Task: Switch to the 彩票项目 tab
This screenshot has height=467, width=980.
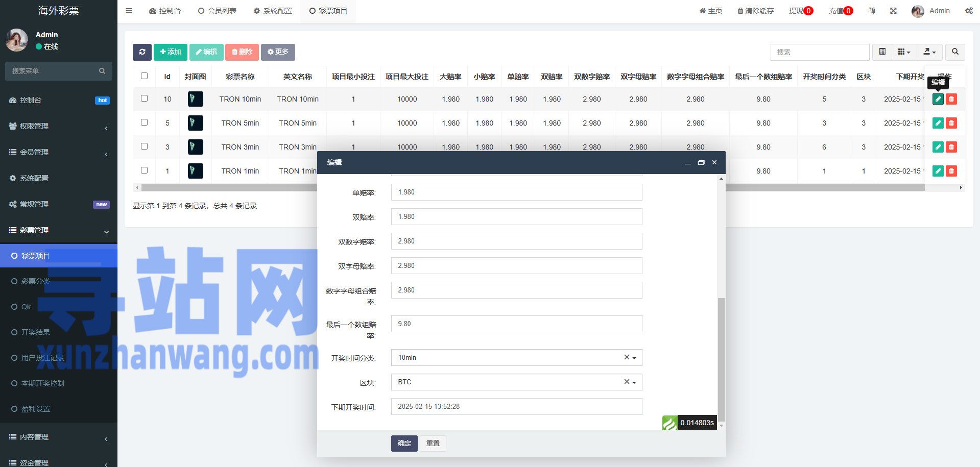Action: (x=328, y=11)
